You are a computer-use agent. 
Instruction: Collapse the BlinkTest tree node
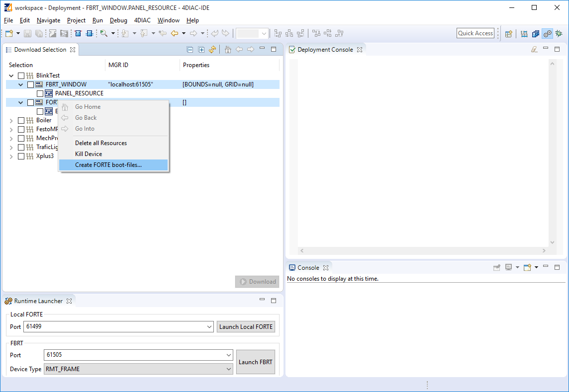click(x=11, y=75)
